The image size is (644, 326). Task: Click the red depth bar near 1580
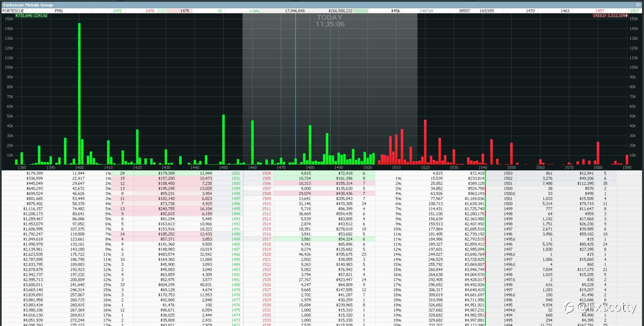tap(598, 153)
